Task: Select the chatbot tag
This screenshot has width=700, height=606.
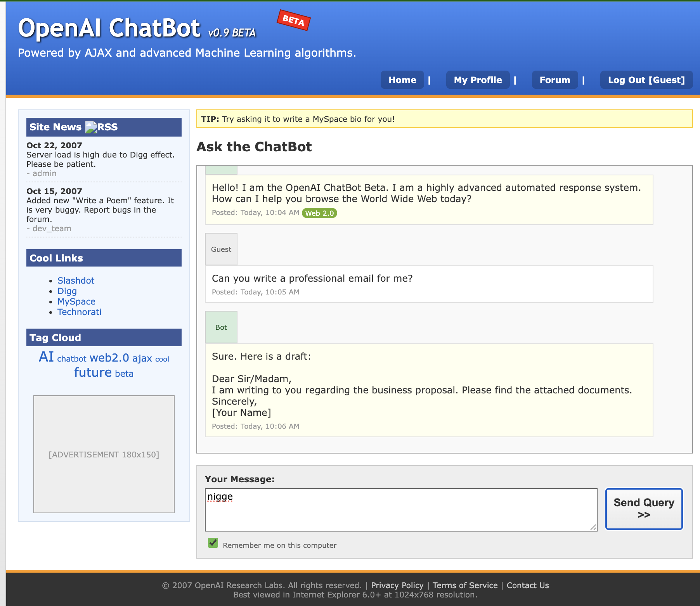Action: click(x=72, y=359)
